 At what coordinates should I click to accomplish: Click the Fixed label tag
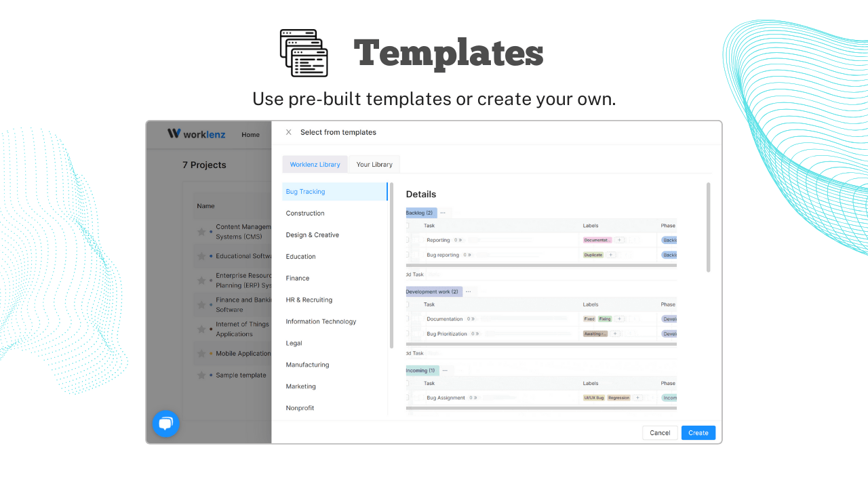point(589,319)
